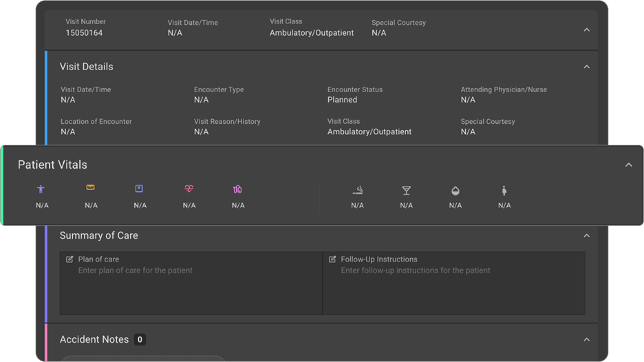Click the Location of Encounter label
The width and height of the screenshot is (644, 362).
96,122
